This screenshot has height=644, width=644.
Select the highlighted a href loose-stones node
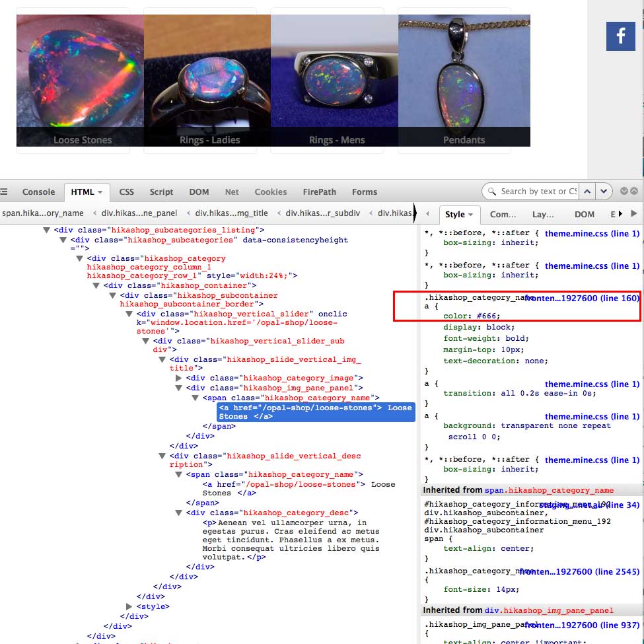click(x=316, y=412)
